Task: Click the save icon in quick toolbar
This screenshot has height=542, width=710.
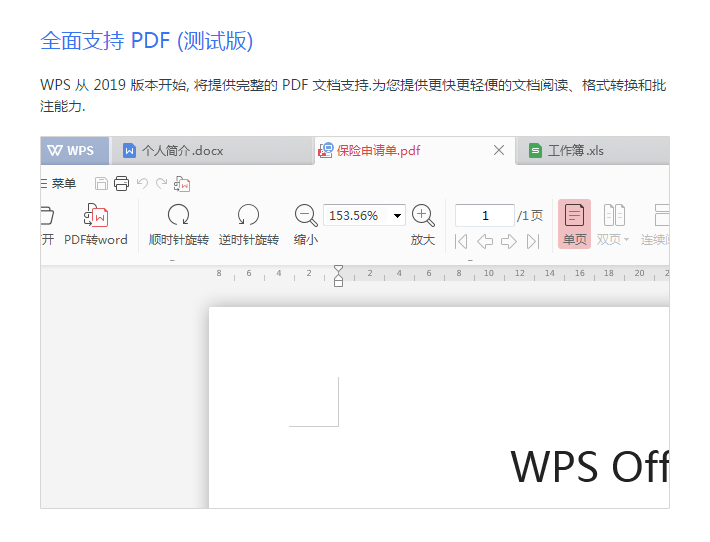Action: (101, 183)
